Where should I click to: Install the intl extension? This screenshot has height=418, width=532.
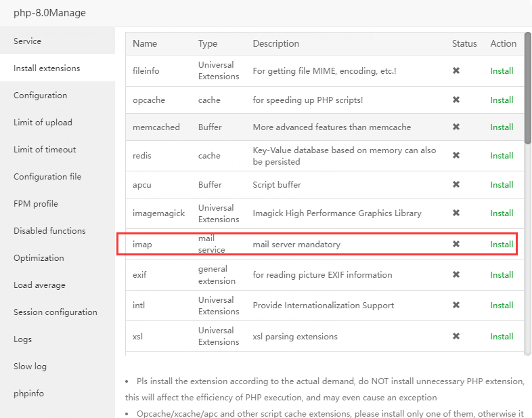(x=502, y=305)
